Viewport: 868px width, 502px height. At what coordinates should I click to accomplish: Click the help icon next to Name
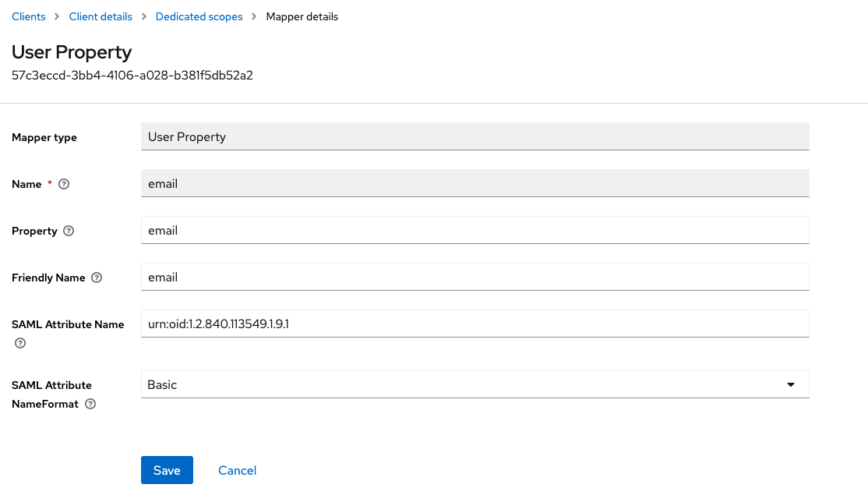pos(64,185)
